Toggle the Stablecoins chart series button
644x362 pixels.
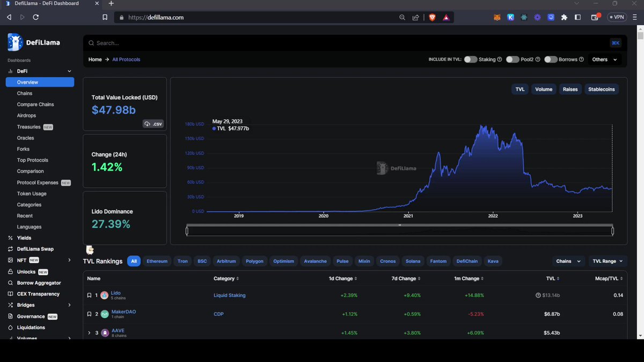pyautogui.click(x=602, y=89)
